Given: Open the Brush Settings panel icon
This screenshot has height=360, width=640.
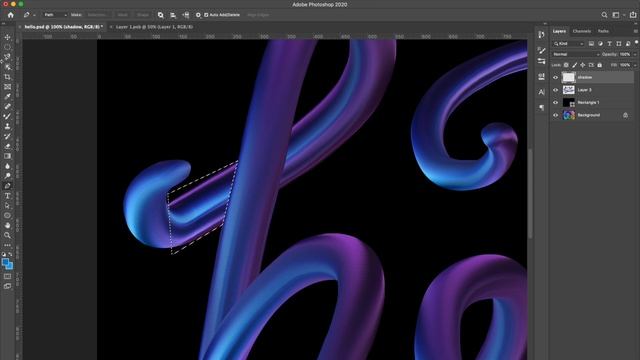Looking at the screenshot, I should pos(541,51).
